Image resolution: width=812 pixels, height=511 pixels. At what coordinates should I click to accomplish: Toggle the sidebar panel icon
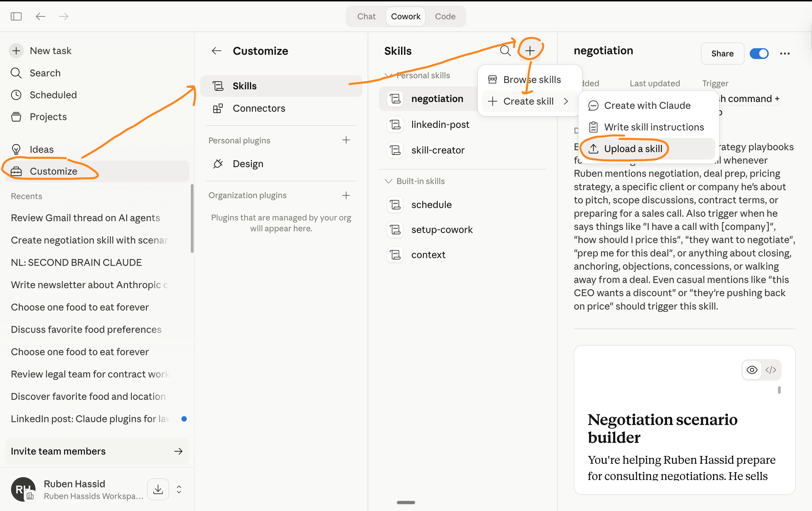[x=16, y=16]
